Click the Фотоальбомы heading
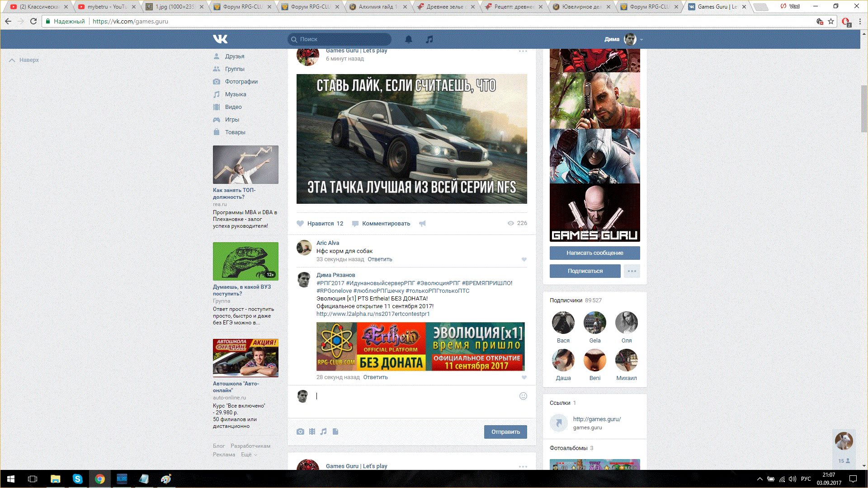868x488 pixels. tap(569, 448)
